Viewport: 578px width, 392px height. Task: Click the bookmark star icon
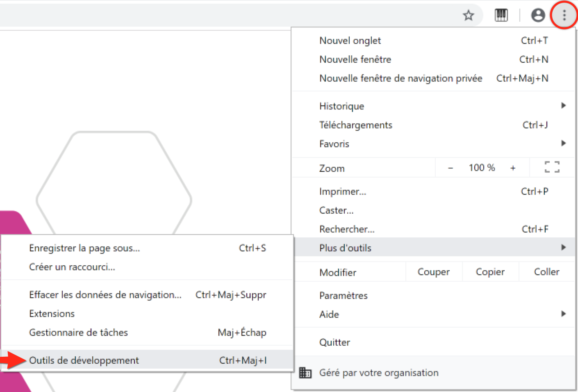coord(468,15)
